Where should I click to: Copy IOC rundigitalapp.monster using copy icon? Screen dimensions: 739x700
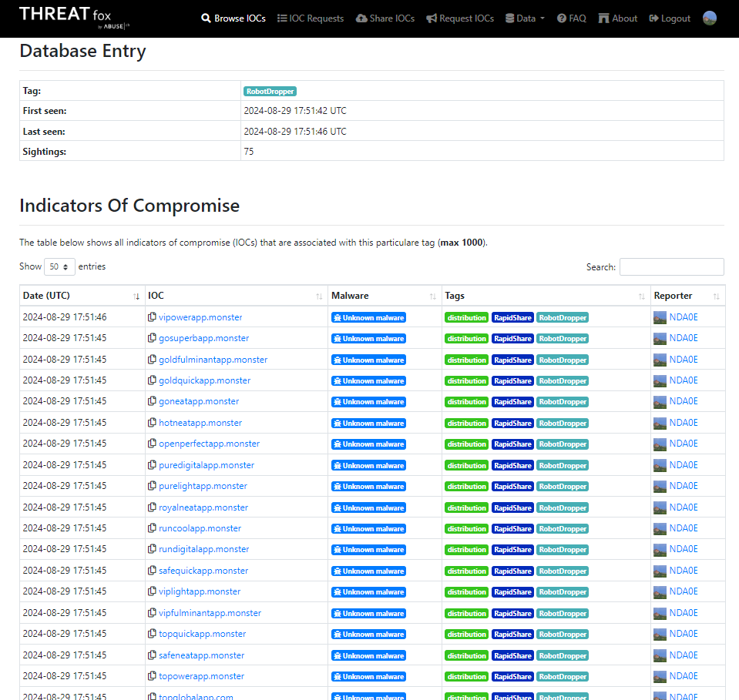pos(152,549)
